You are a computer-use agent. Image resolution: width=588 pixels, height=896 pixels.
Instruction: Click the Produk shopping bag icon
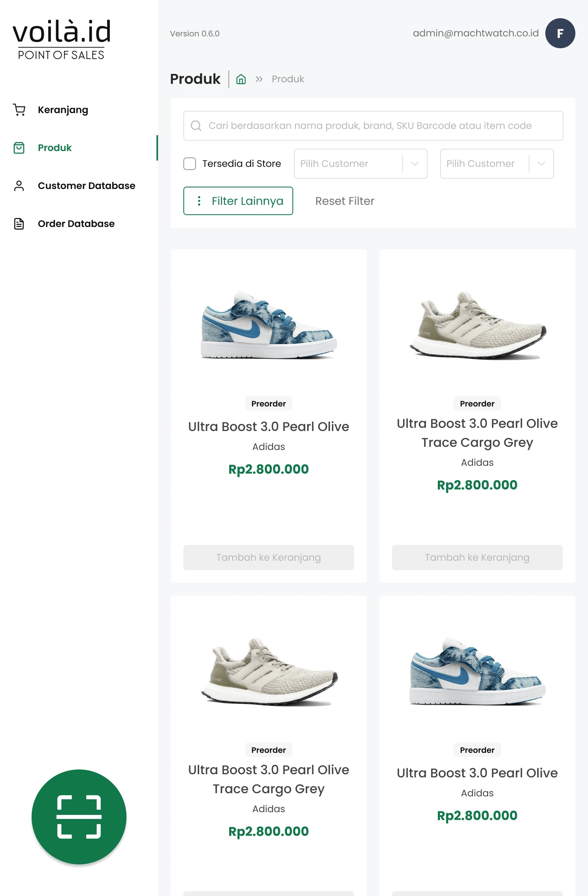coord(19,148)
